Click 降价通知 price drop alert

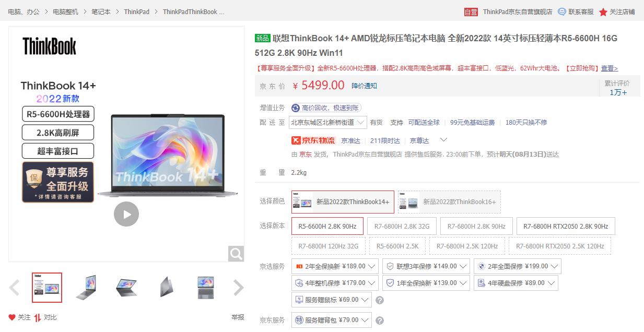click(x=365, y=86)
